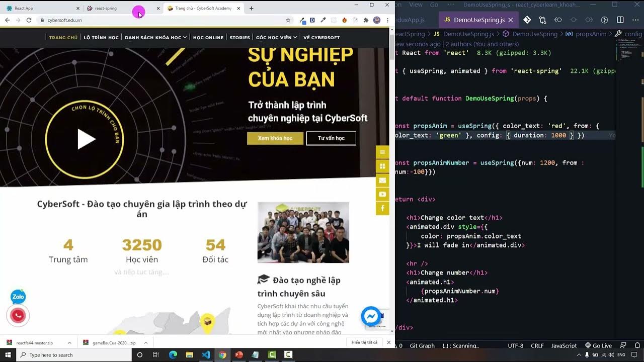This screenshot has height=362, width=644.
Task: Close the DemoUseSpring.js editor tab
Action: pyautogui.click(x=511, y=20)
